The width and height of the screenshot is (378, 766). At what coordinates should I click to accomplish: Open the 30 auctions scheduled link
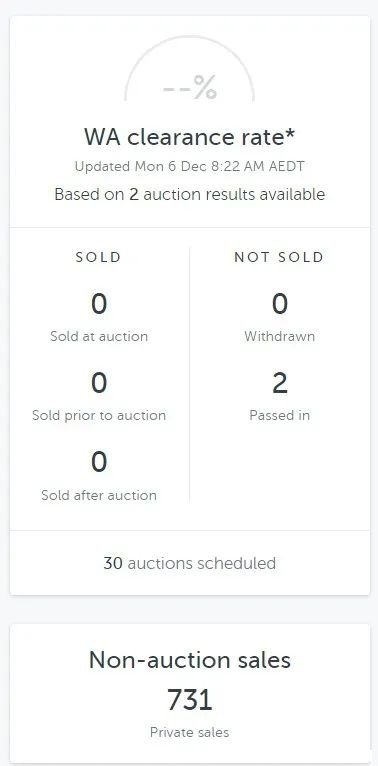189,563
